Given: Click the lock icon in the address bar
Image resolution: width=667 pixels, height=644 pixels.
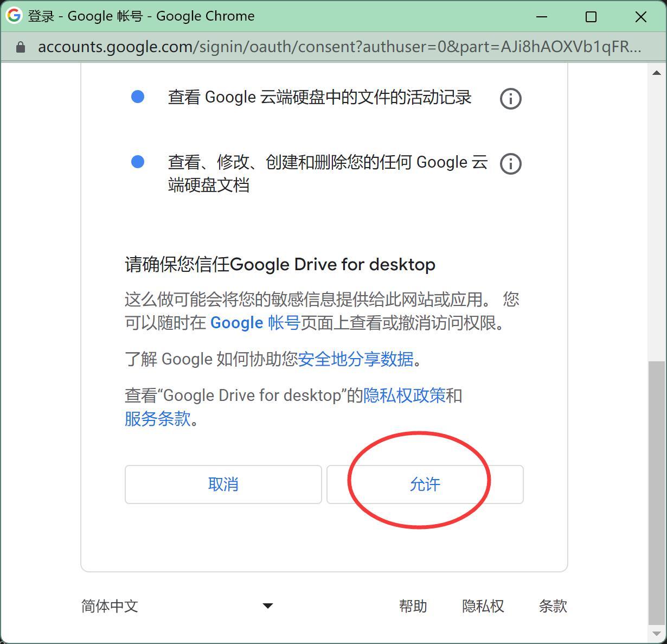Looking at the screenshot, I should [x=21, y=47].
